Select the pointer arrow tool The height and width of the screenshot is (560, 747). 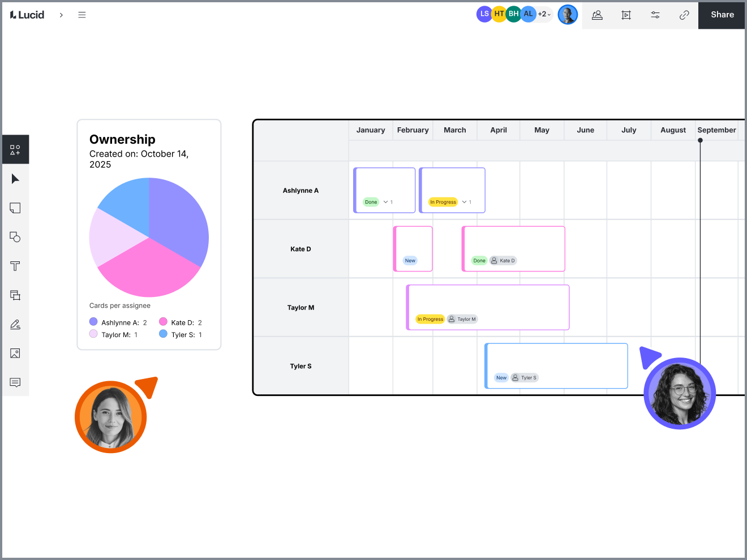[15, 179]
